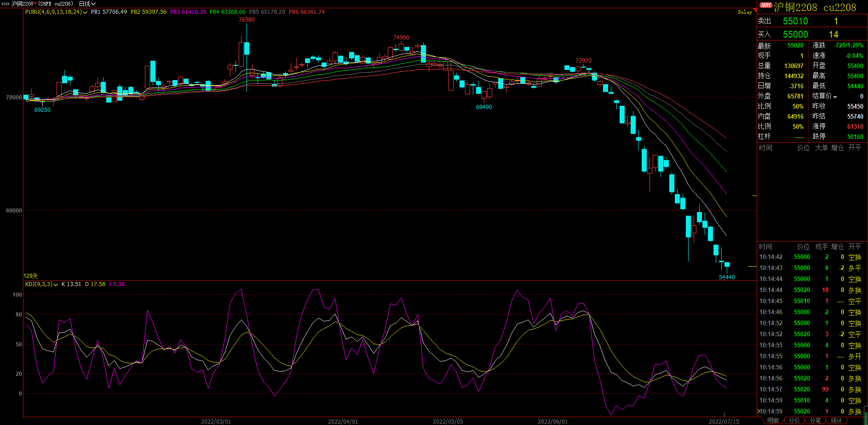Click the 涨停 price 61310
Screen dimensions: 868x425
(x=855, y=126)
